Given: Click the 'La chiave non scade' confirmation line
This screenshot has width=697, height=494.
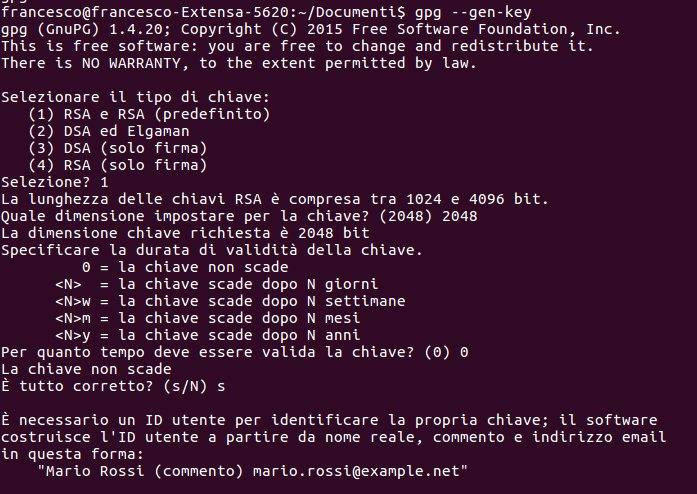Looking at the screenshot, I should (86, 369).
